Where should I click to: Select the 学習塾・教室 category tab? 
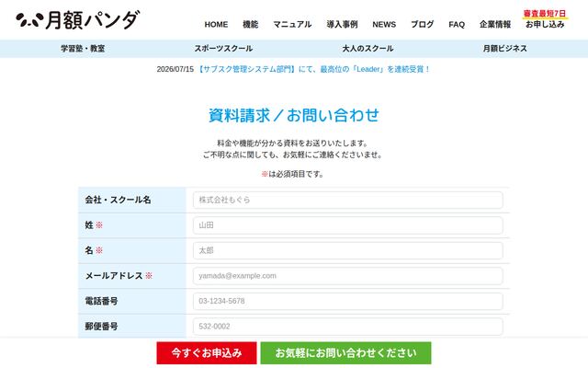click(83, 49)
